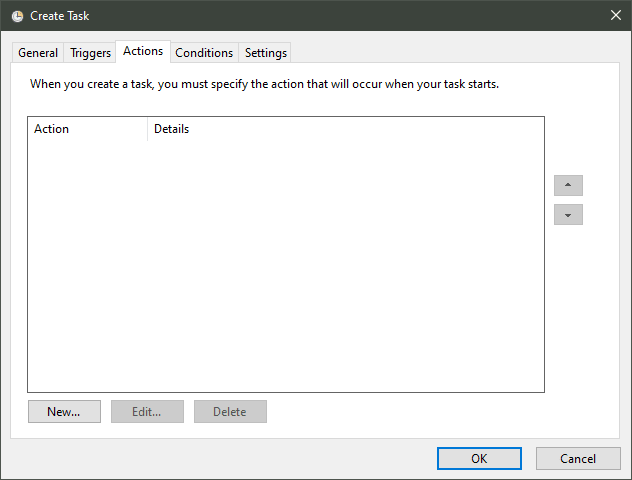Close the Create Task window
The height and width of the screenshot is (480, 632).
click(615, 15)
